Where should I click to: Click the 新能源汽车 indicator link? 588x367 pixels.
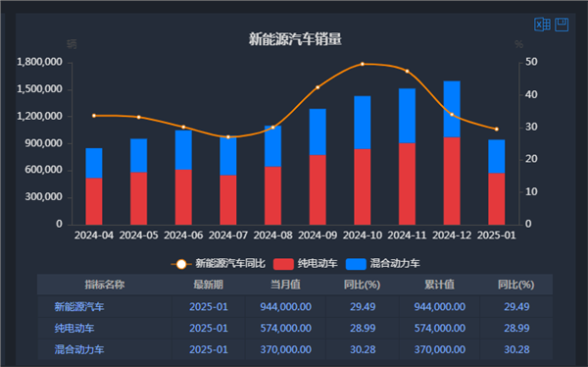click(79, 307)
